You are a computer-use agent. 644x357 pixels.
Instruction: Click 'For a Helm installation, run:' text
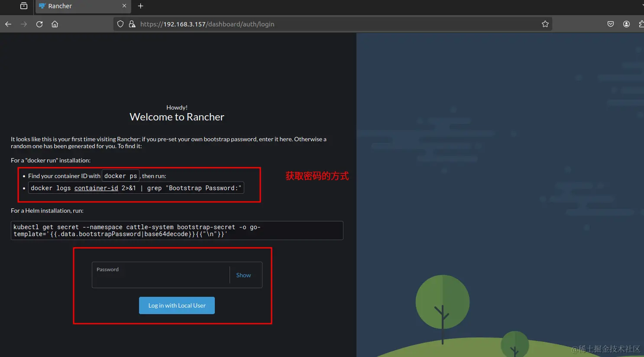47,211
